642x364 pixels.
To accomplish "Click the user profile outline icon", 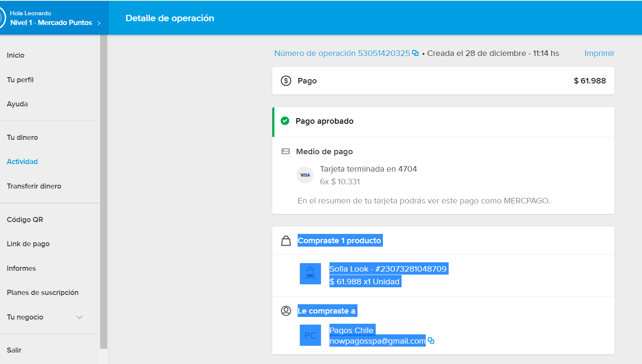I will pyautogui.click(x=286, y=311).
